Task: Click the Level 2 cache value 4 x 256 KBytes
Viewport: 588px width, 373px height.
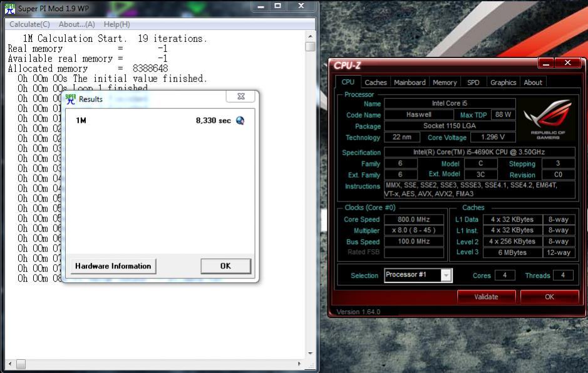Action: pos(512,242)
